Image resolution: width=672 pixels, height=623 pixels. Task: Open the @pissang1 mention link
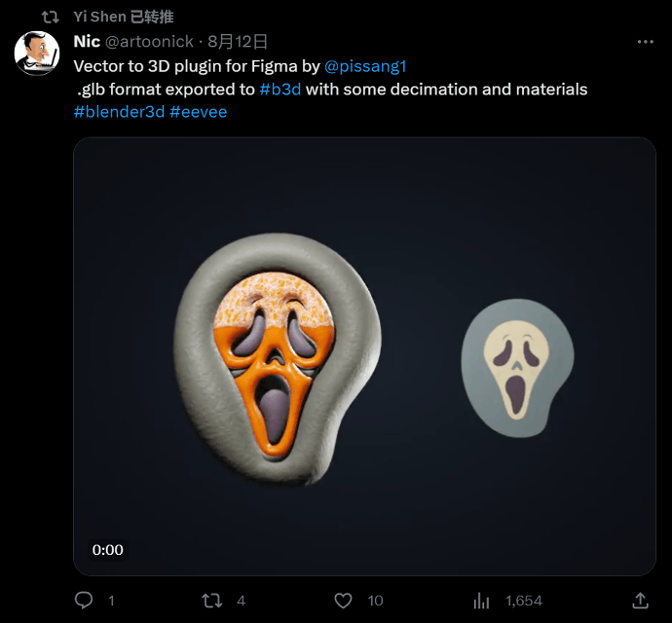364,66
